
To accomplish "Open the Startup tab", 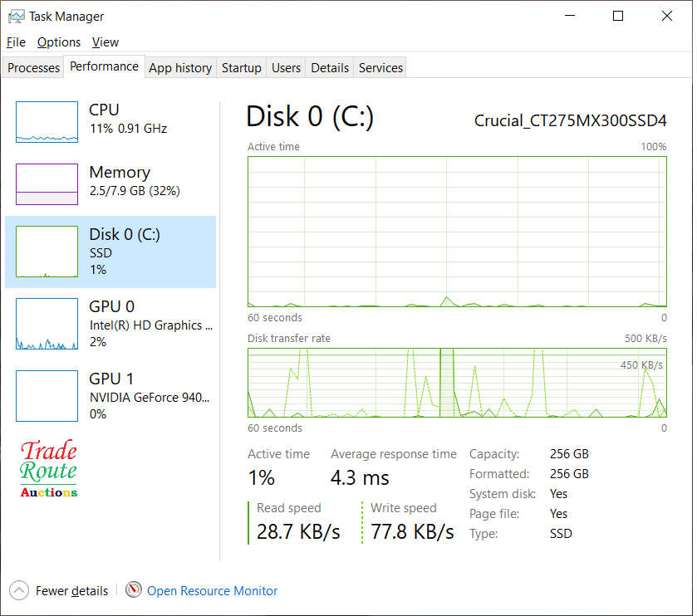I will point(241,67).
